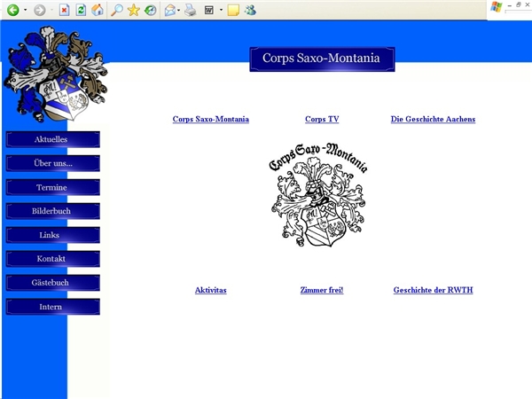Open the Gästebuch navigation button
532x399 pixels.
[x=53, y=283]
